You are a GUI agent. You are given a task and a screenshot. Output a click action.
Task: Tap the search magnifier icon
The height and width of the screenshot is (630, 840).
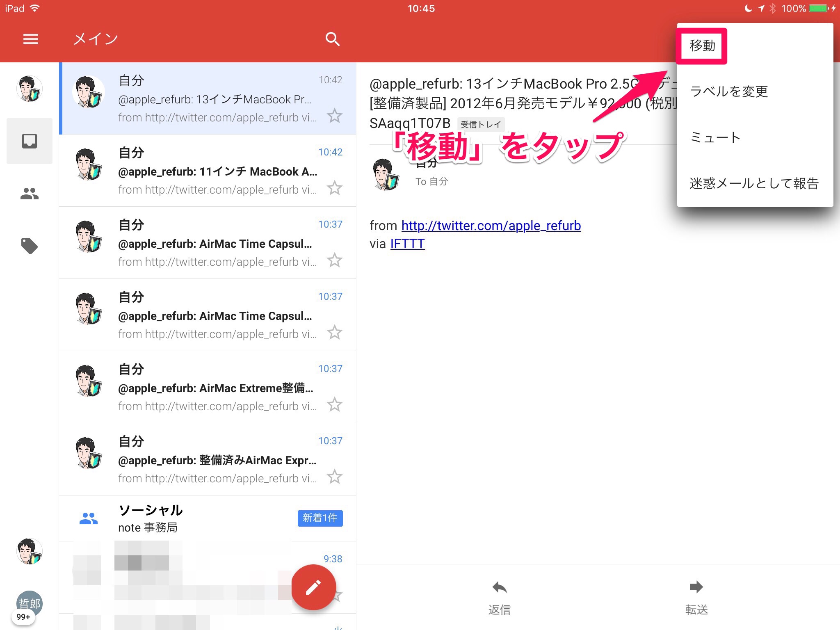pyautogui.click(x=332, y=39)
